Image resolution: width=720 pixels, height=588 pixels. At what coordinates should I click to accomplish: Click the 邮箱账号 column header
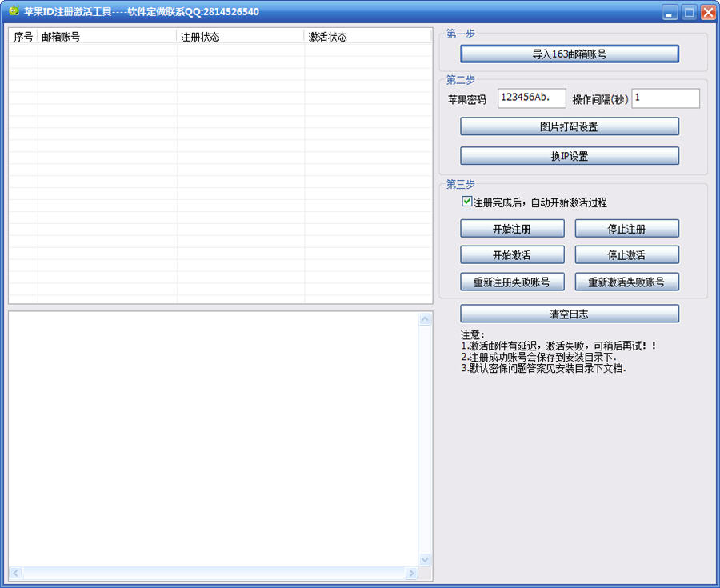[x=107, y=37]
